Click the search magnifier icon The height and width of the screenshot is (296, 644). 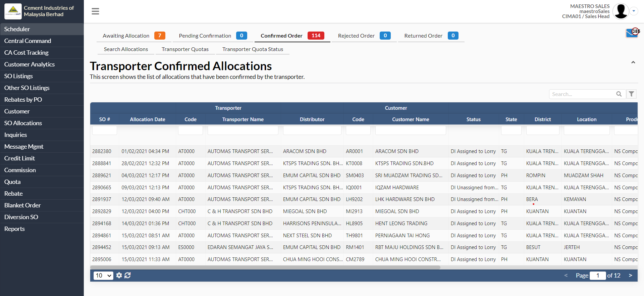tap(619, 94)
